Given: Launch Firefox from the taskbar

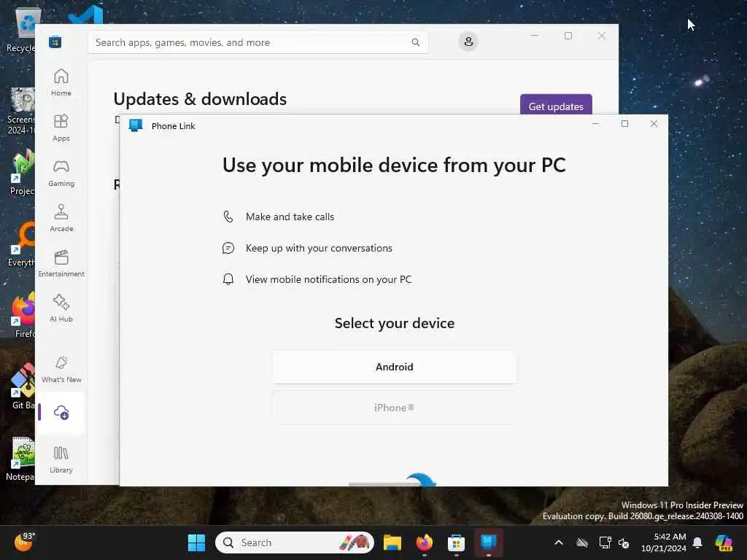Looking at the screenshot, I should point(424,542).
